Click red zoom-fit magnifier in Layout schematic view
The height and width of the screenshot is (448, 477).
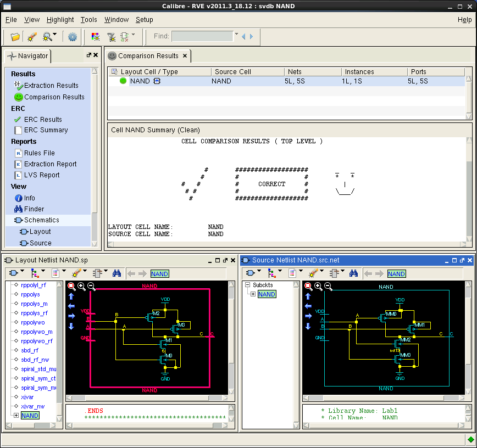pos(71,286)
